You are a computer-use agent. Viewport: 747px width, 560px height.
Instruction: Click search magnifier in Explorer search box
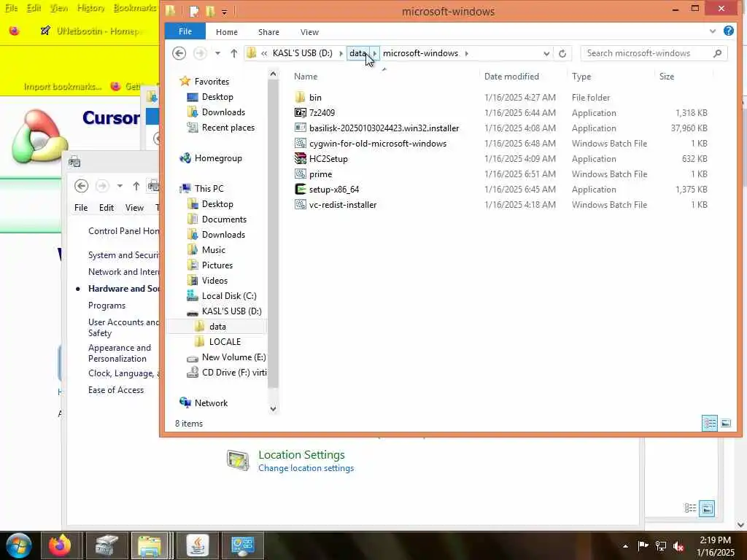pyautogui.click(x=718, y=53)
